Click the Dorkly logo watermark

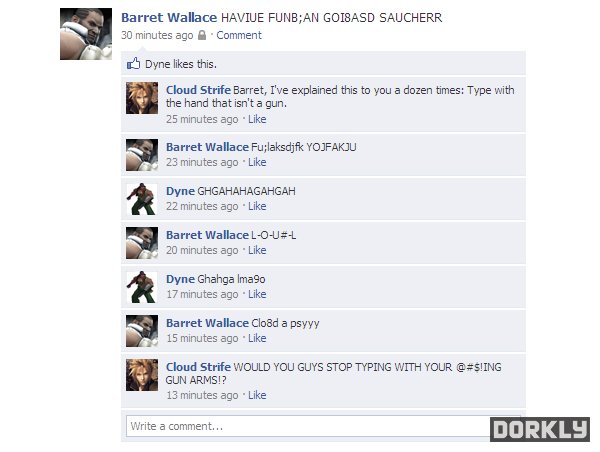coord(540,429)
